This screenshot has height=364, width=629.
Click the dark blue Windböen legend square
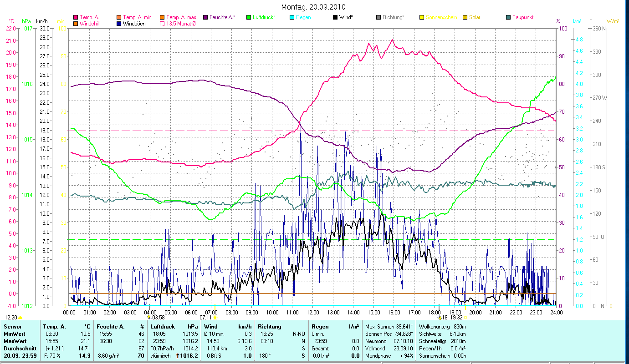point(119,24)
